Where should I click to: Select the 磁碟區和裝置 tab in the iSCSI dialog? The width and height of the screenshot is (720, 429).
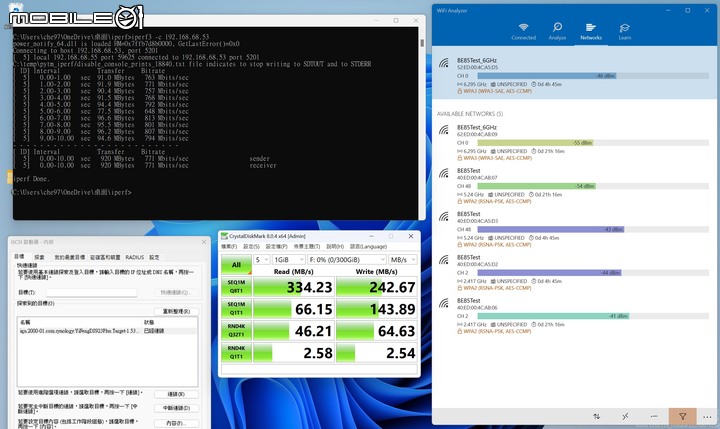[x=105, y=257]
